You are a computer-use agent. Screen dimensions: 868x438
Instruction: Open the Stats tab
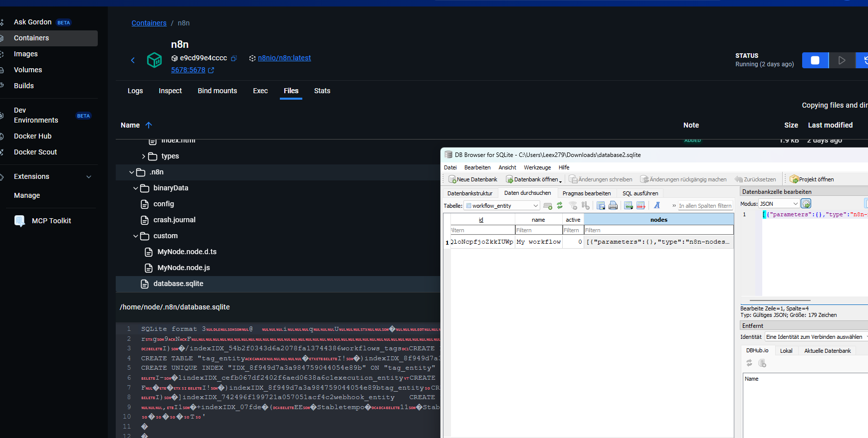click(322, 91)
